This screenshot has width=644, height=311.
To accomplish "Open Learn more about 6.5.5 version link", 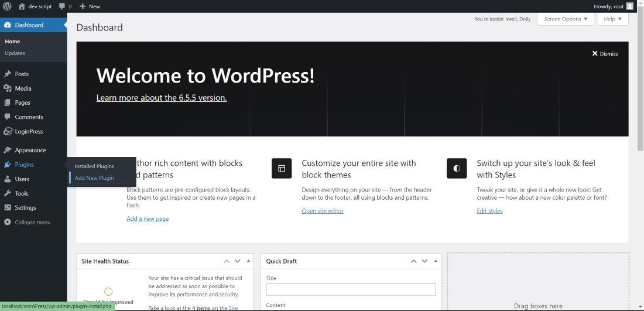I will click(x=162, y=98).
